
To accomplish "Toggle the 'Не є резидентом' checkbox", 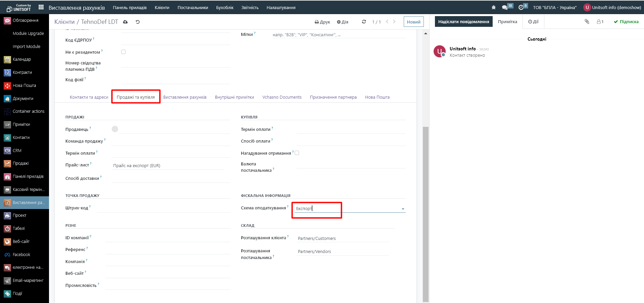I will pyautogui.click(x=123, y=52).
